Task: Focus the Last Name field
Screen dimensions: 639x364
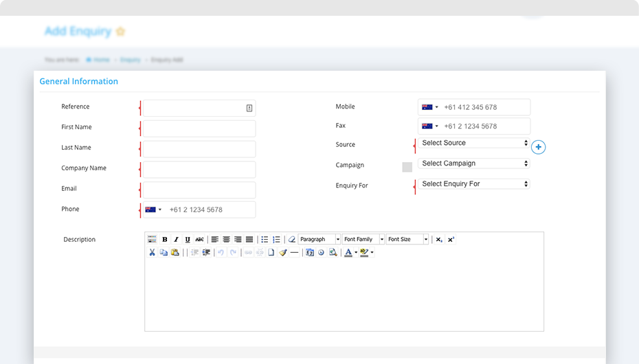Action: click(x=199, y=149)
